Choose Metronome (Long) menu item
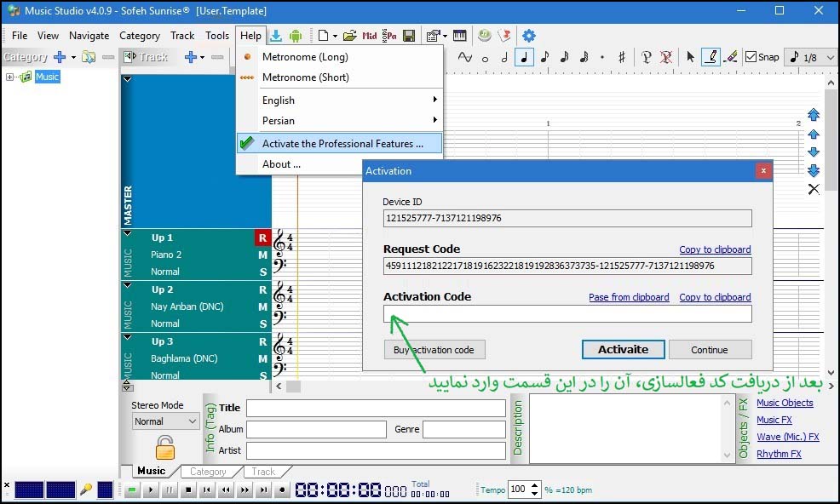Screen dimensions: 840x504 coord(340,57)
